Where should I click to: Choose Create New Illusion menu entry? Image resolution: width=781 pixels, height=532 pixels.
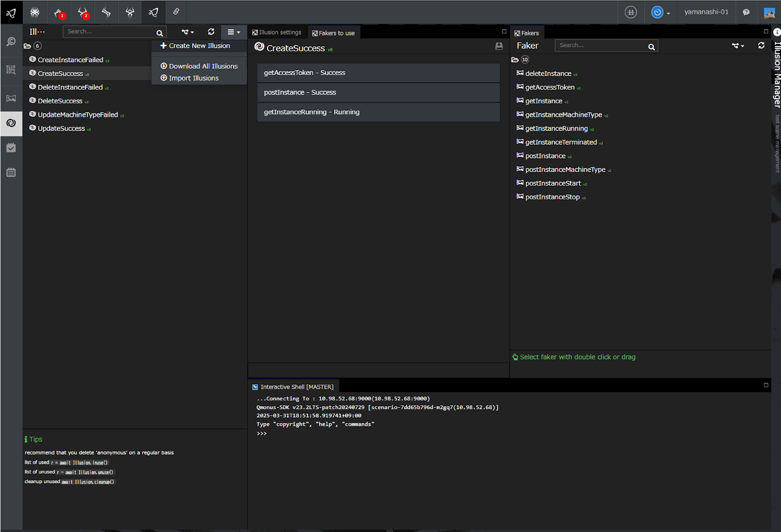(x=199, y=46)
